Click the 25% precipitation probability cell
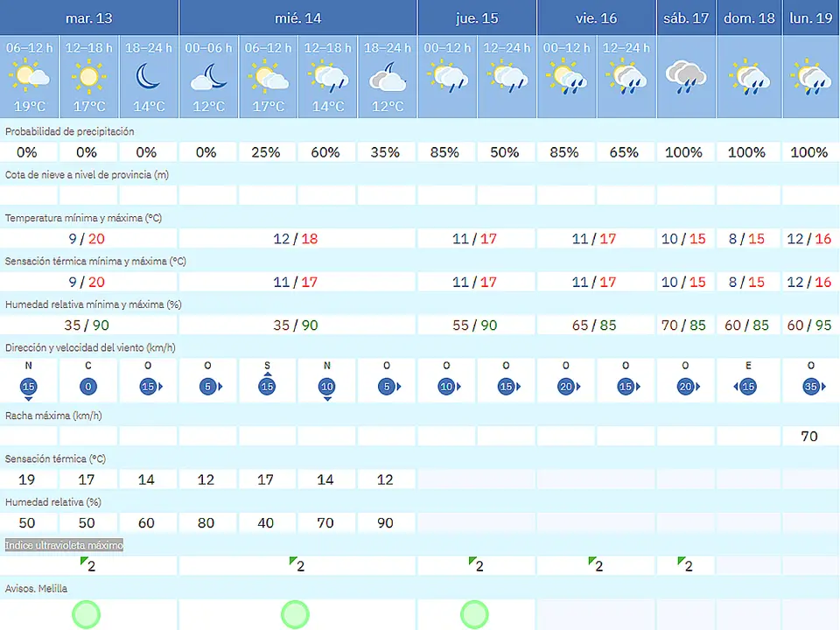This screenshot has width=840, height=630. click(266, 152)
